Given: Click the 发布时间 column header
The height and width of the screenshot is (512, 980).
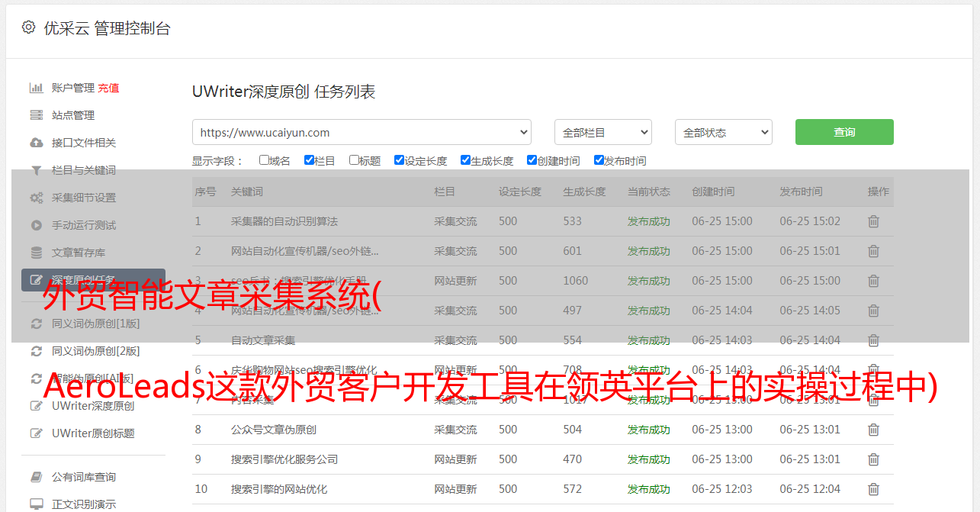Looking at the screenshot, I should (801, 192).
